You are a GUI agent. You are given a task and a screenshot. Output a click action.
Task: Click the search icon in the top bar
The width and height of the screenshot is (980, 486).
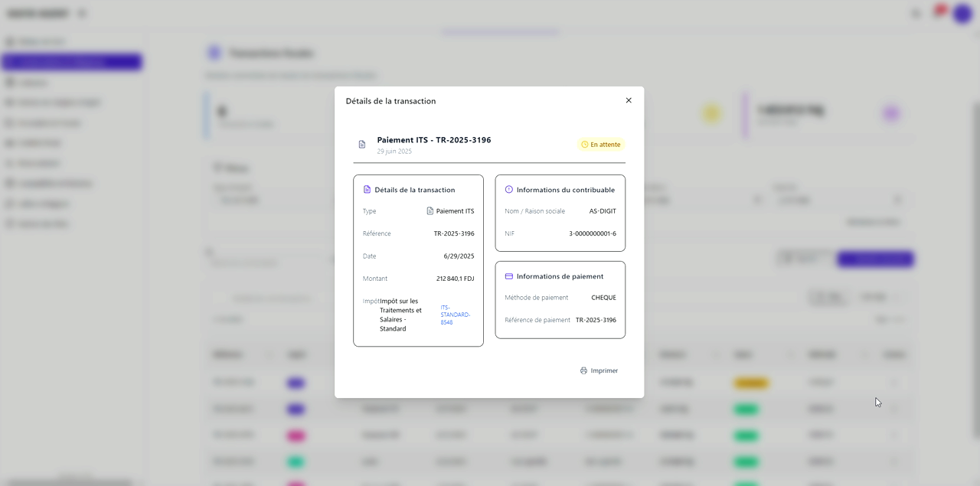pyautogui.click(x=916, y=13)
